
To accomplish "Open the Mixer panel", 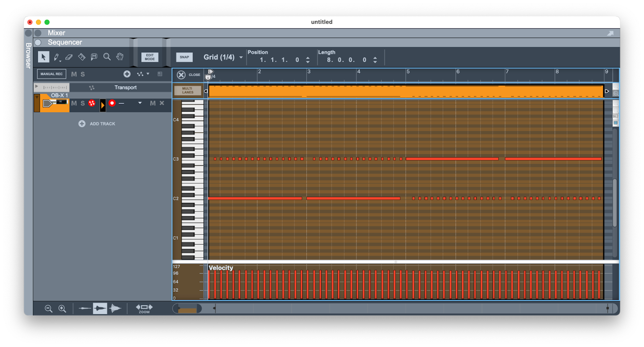I will pyautogui.click(x=56, y=33).
